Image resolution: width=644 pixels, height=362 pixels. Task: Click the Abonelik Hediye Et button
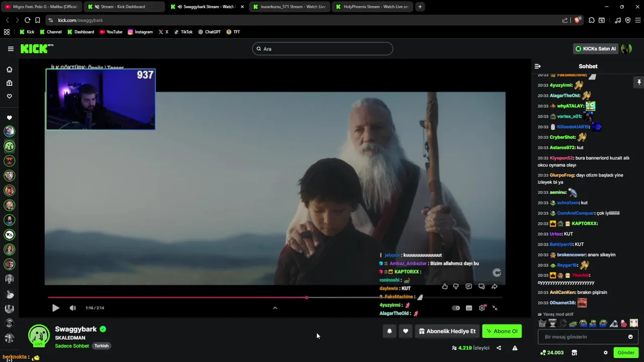[x=447, y=331]
